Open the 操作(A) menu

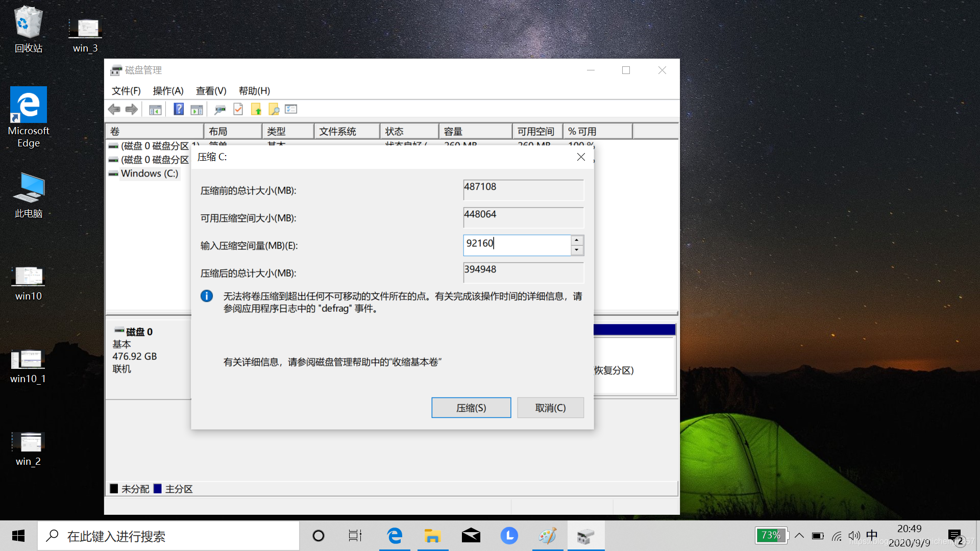[168, 91]
